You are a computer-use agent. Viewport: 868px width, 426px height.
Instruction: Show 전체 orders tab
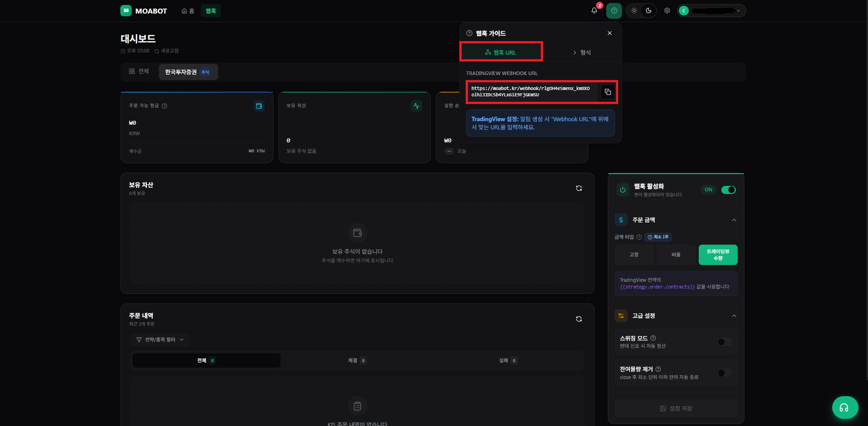coord(206,360)
